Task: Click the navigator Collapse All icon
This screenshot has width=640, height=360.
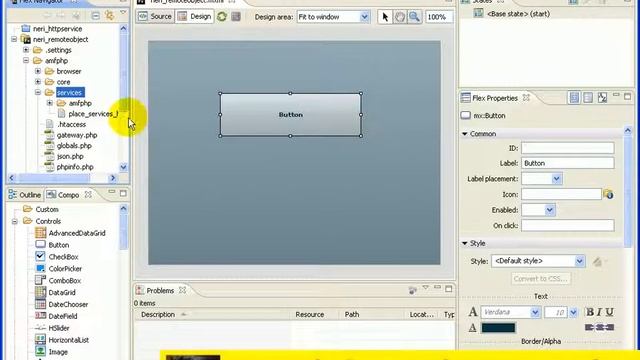Action: pyautogui.click(x=96, y=16)
